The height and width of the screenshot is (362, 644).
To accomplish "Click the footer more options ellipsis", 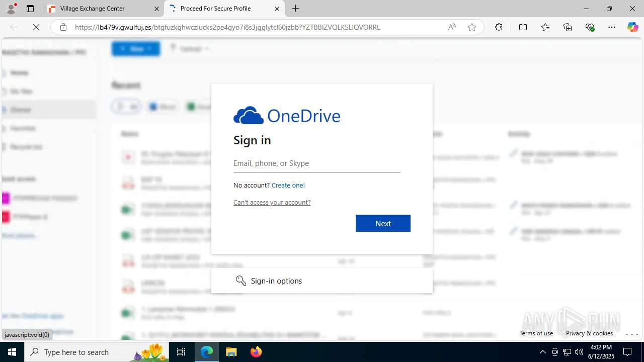I will click(x=632, y=333).
